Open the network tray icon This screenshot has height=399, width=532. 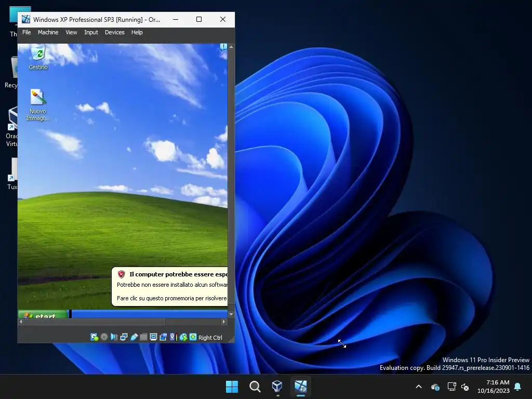click(451, 387)
